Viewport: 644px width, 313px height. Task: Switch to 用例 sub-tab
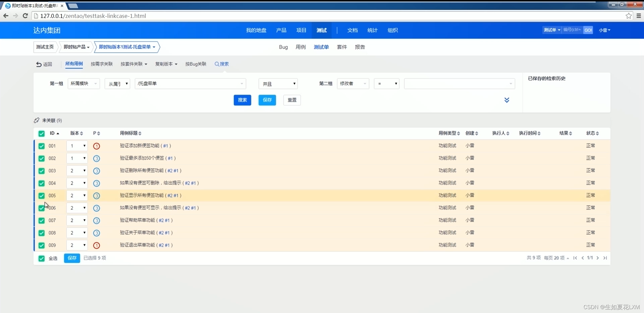301,47
